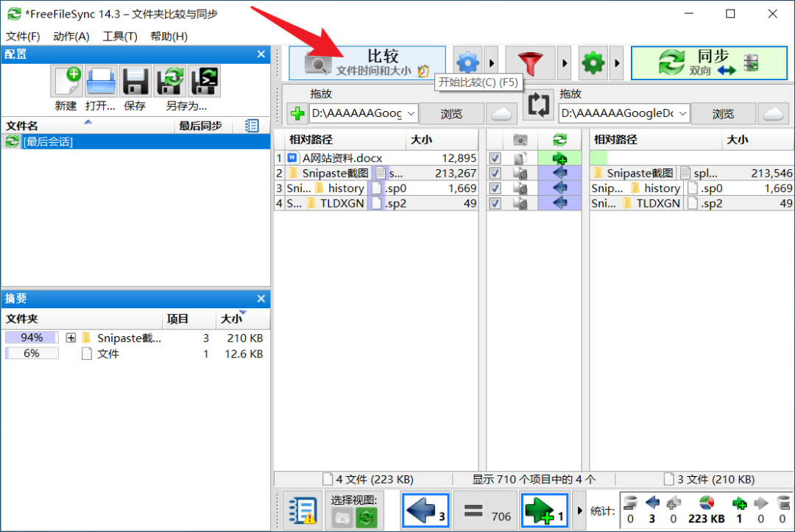
Task: Click the New configuration icon
Action: click(66, 81)
